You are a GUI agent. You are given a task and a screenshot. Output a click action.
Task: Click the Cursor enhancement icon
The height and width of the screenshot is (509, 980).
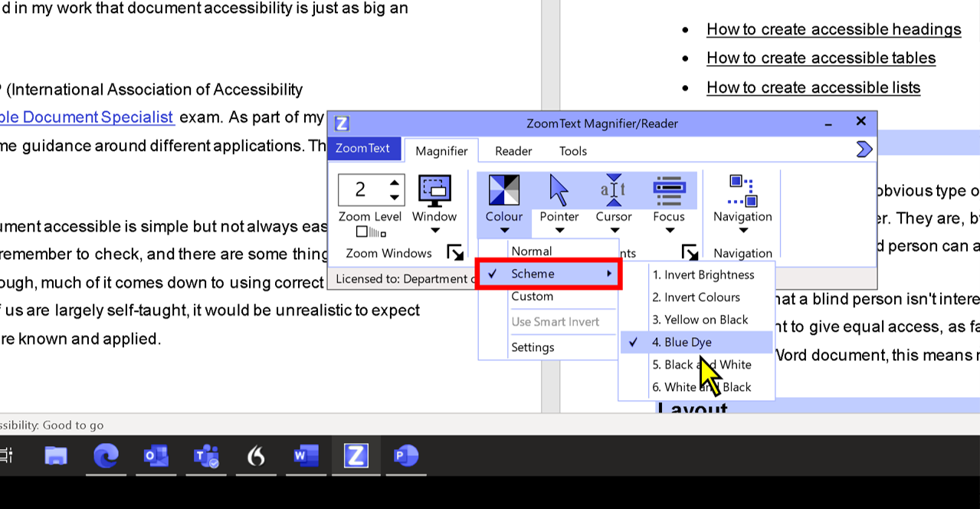[x=614, y=190]
